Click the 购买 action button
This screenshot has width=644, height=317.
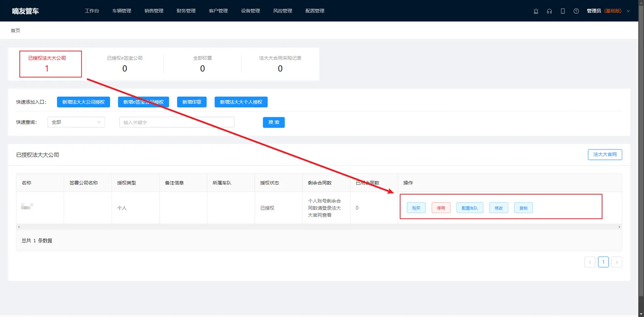[x=416, y=208]
